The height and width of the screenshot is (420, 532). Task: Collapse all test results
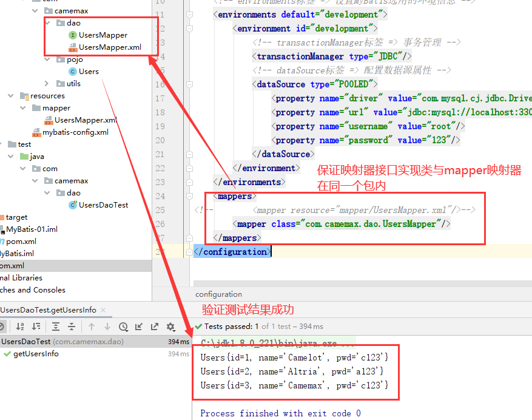(72, 327)
